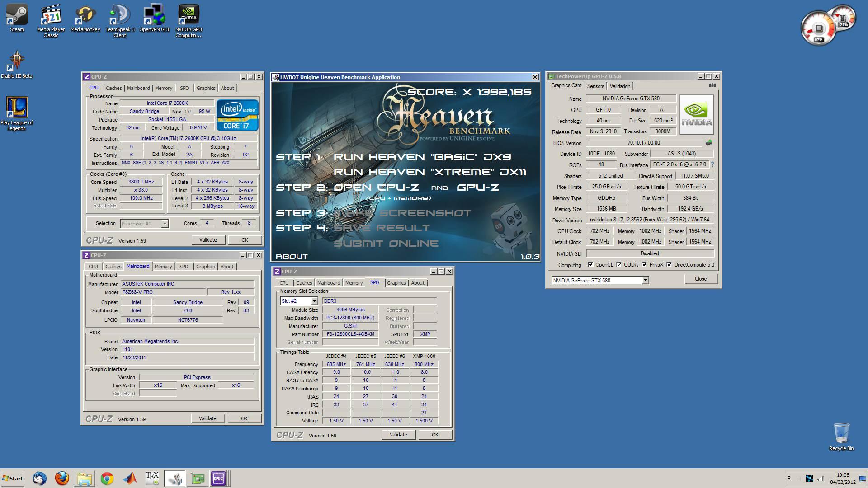Click ABOUT in the Heaven benchmark window

point(292,256)
